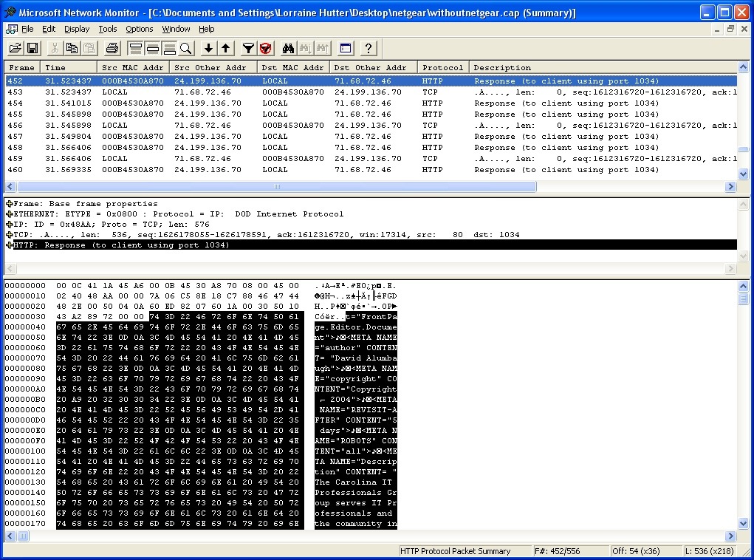754x560 pixels.
Task: Open the Help menu
Action: pyautogui.click(x=206, y=30)
